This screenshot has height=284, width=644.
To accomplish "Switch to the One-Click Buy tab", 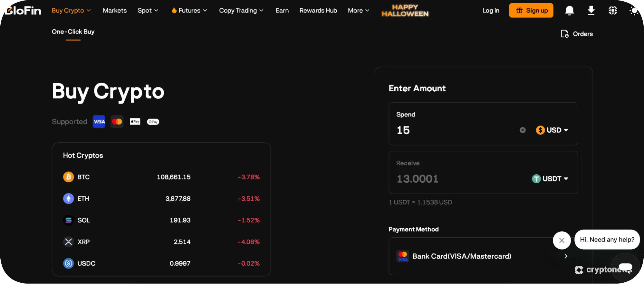I will [73, 32].
